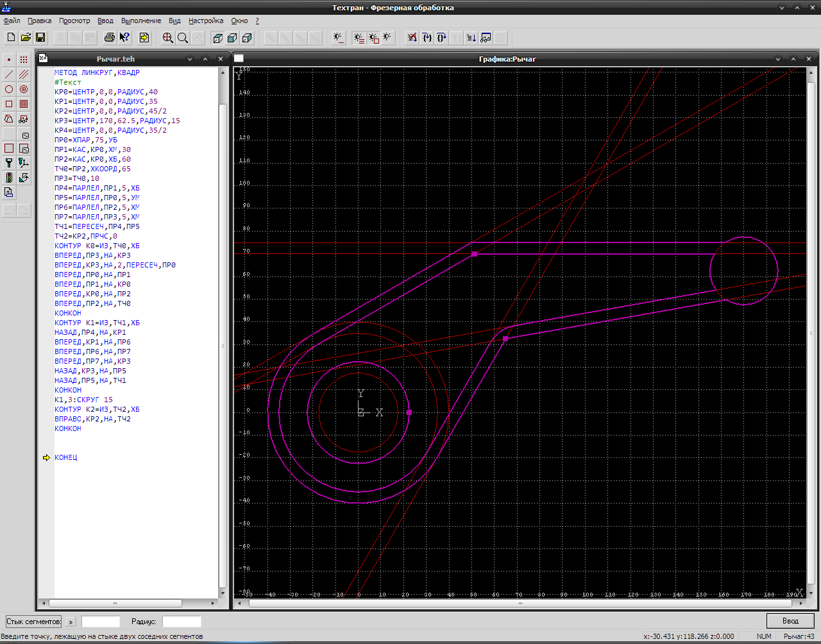Click the line К1,3:СКРУГ 15
The width and height of the screenshot is (821, 644).
coord(83,400)
